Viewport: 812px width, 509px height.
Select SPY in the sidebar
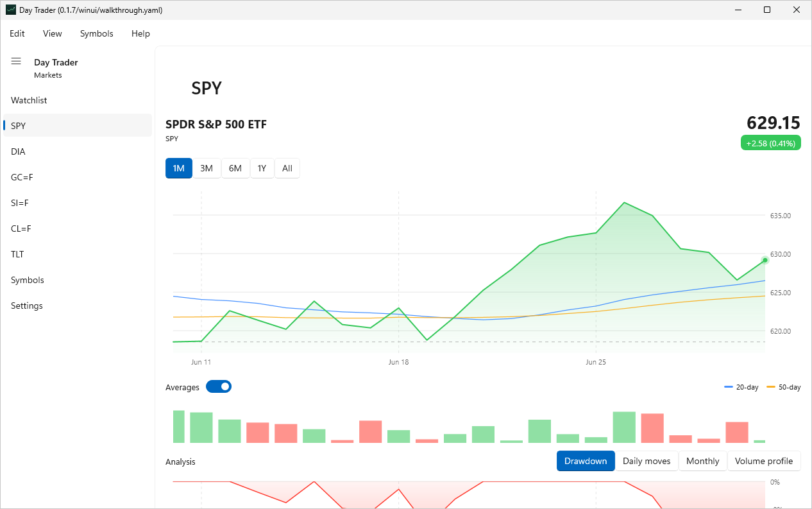(x=78, y=126)
